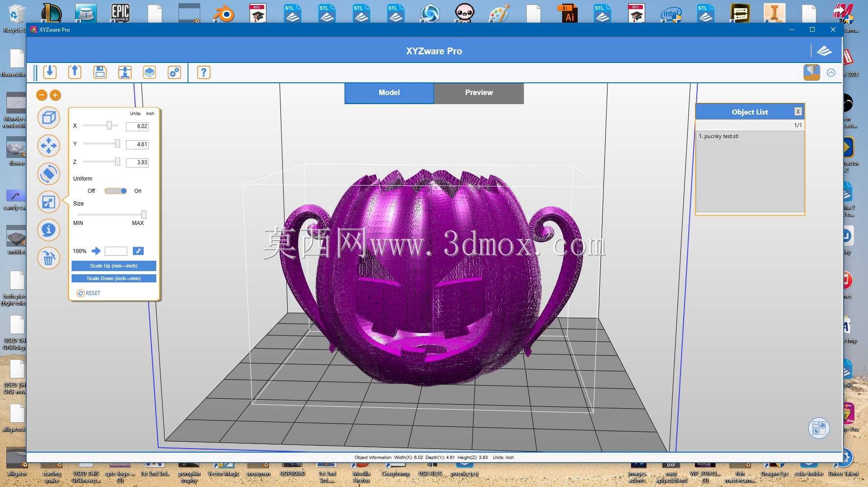Click the Z value field showing 3.93
The image size is (868, 487).
click(137, 162)
